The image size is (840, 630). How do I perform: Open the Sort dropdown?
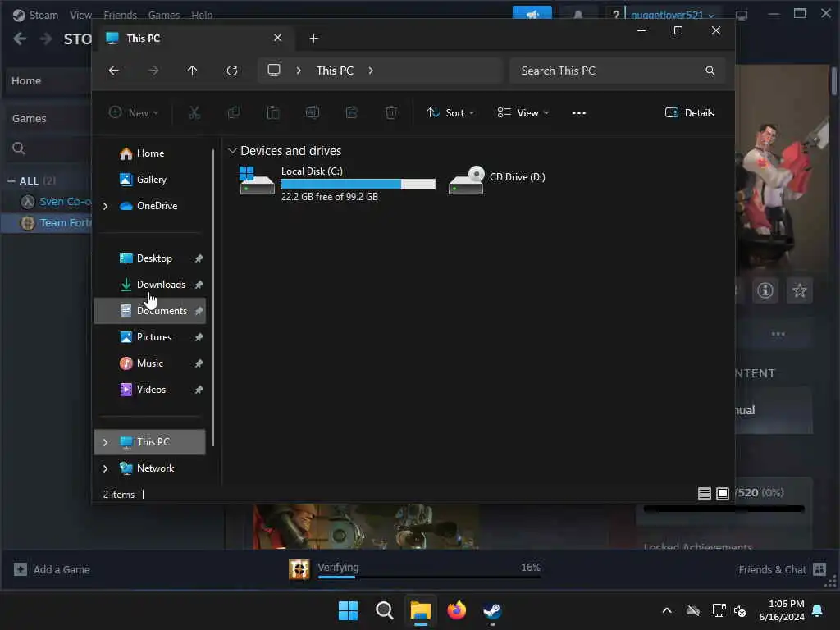pyautogui.click(x=450, y=112)
